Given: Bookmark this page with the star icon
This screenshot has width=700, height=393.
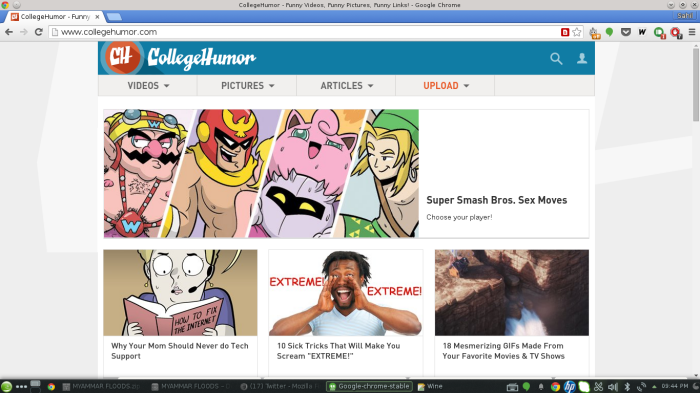Looking at the screenshot, I should click(x=577, y=32).
